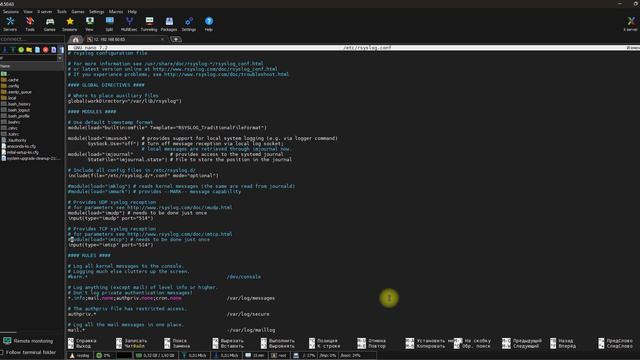Select the .Xauthority file
Viewport: 640px width, 360px height.
[x=14, y=140]
